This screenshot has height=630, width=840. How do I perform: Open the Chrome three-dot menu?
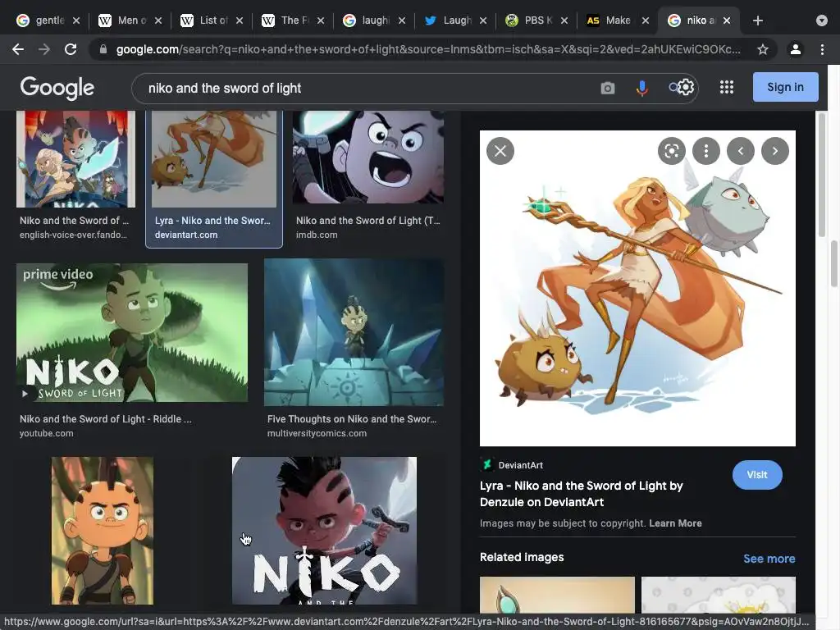[822, 49]
